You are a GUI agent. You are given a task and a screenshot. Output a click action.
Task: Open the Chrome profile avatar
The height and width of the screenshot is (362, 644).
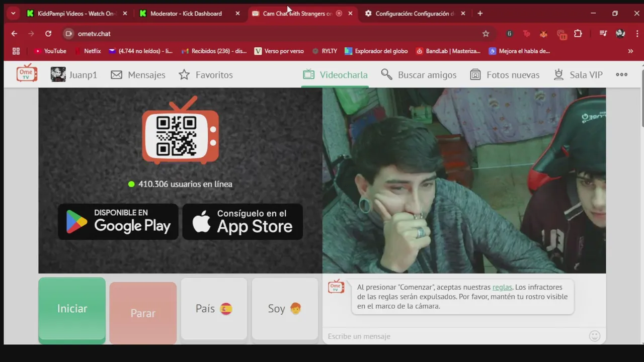[620, 34]
